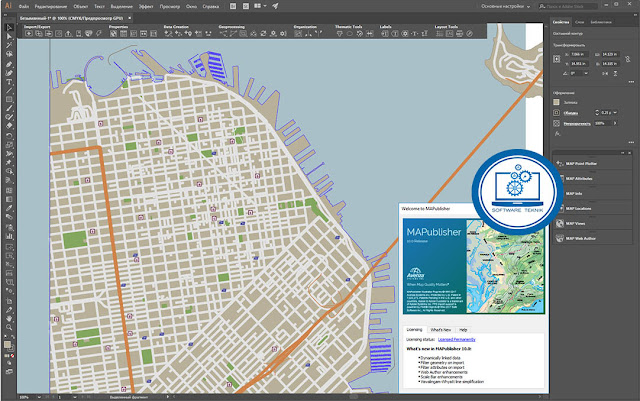Select the Eyedropper tool
This screenshot has width=640, height=401.
(9, 208)
